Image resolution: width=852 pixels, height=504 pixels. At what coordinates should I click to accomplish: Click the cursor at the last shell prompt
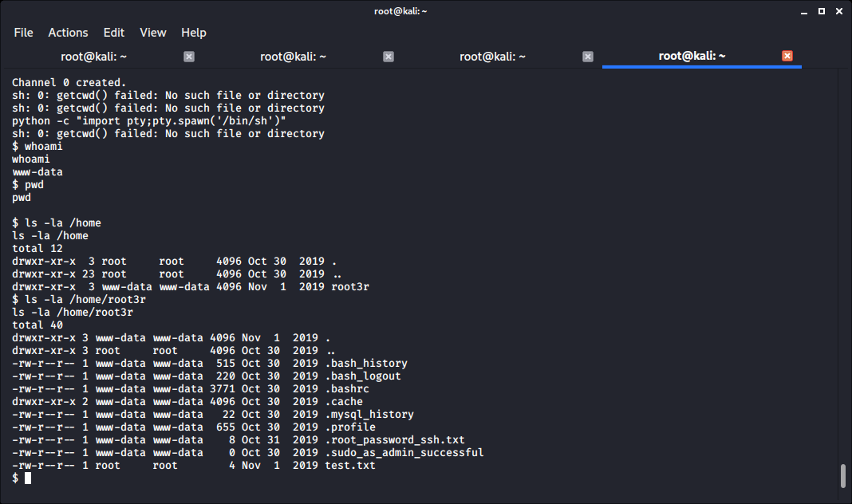tap(28, 478)
